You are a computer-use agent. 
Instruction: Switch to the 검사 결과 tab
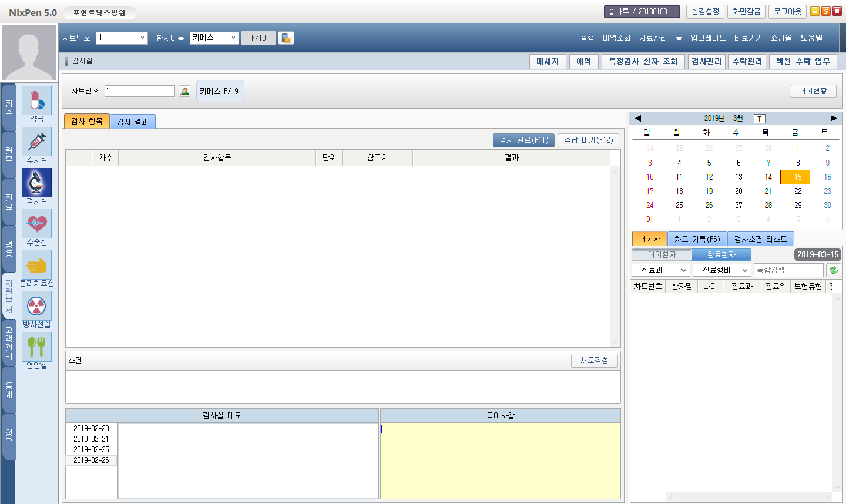click(x=133, y=122)
